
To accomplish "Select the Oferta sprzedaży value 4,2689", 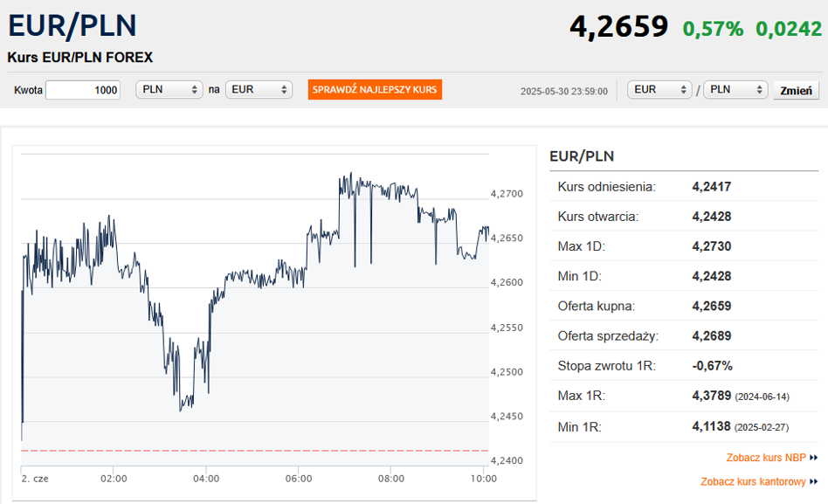I will 711,335.
